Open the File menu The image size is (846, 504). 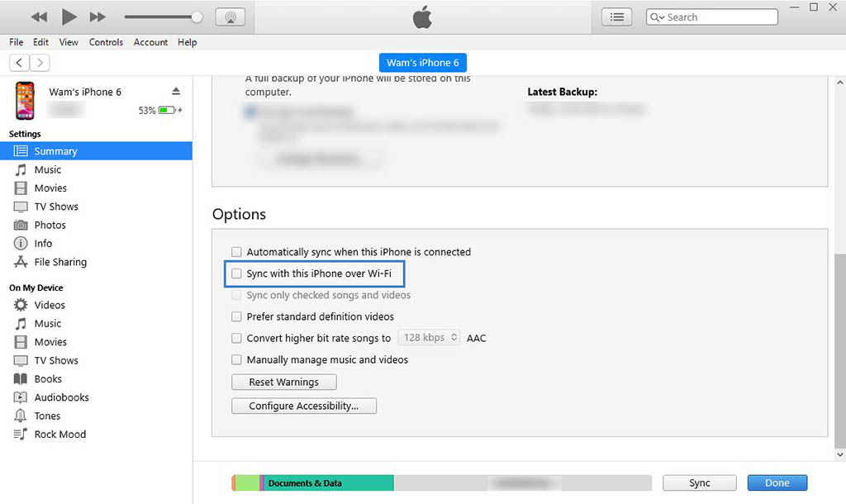click(17, 42)
